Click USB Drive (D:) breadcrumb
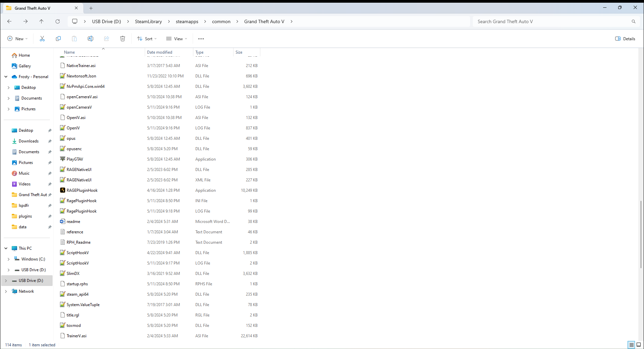The height and width of the screenshot is (349, 644). tap(107, 21)
